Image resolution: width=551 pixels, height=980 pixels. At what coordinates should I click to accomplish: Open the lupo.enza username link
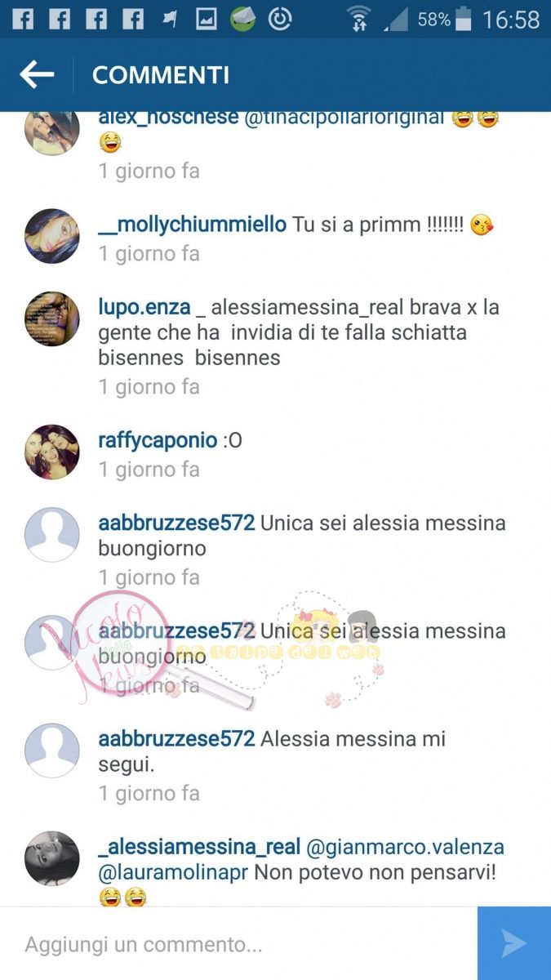tap(144, 308)
